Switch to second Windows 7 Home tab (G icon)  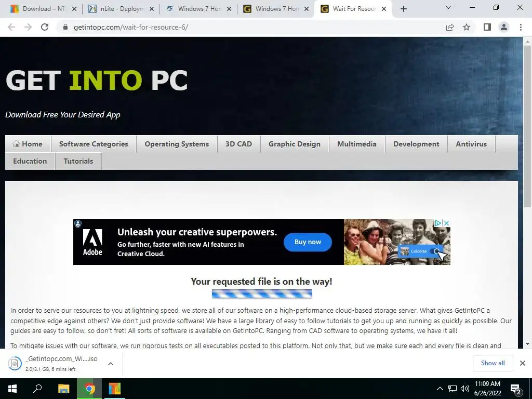pyautogui.click(x=276, y=9)
